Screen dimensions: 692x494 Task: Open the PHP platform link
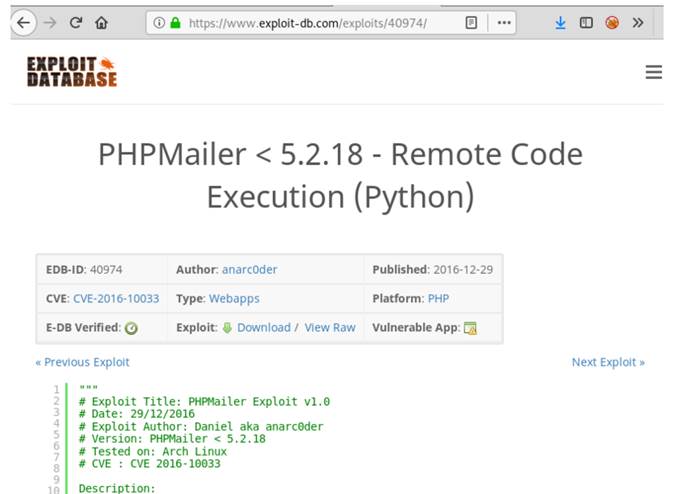(438, 298)
